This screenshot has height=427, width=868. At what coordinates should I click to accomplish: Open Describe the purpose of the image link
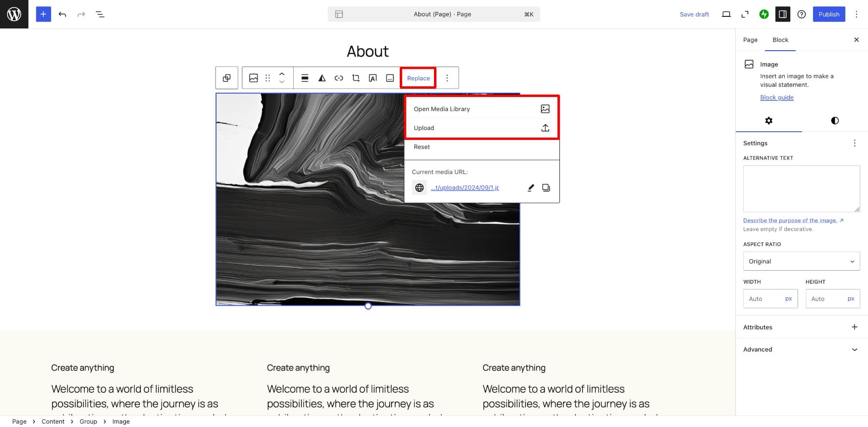coord(793,220)
